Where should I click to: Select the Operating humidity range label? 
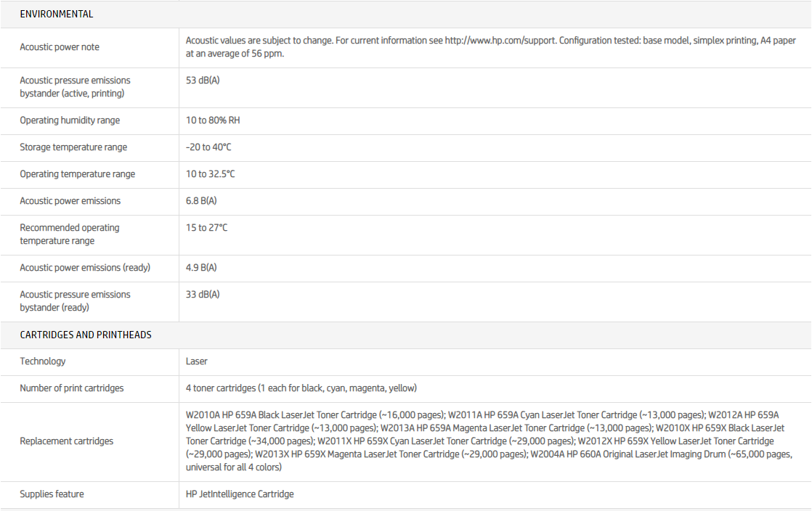[x=70, y=120]
